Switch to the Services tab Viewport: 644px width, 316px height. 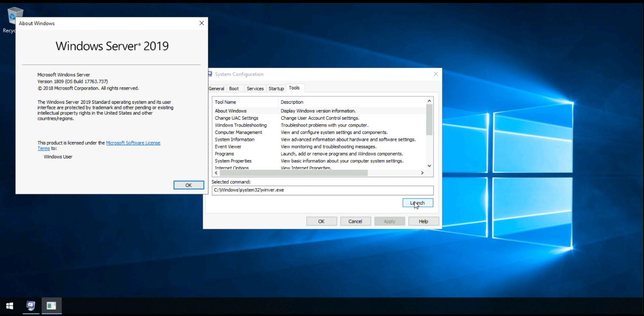255,88
